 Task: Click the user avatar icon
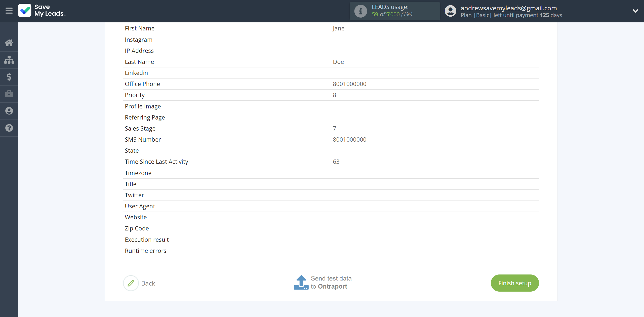coord(450,11)
